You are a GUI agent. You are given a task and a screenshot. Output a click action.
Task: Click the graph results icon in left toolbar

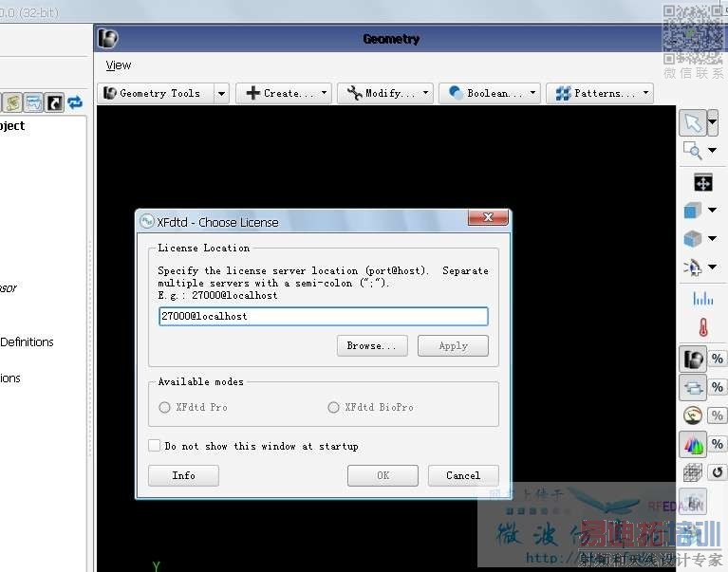[x=34, y=102]
